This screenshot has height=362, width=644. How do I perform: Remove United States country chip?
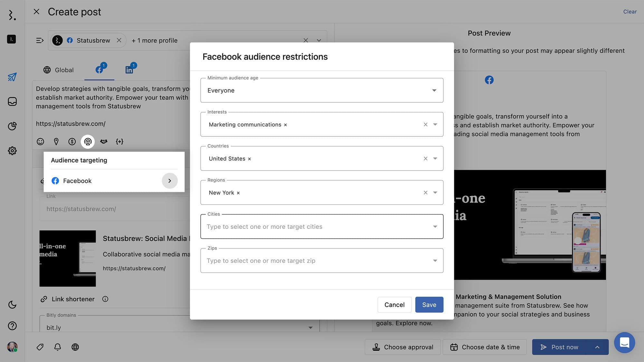coord(249,159)
